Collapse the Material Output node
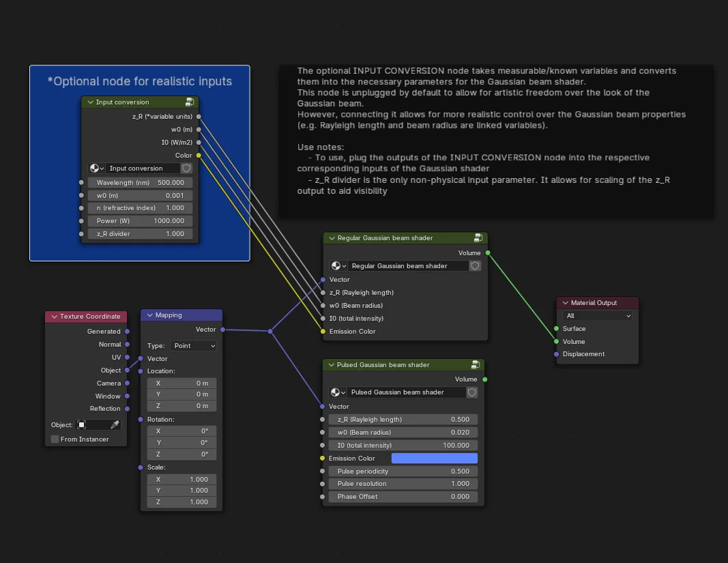 click(x=564, y=302)
